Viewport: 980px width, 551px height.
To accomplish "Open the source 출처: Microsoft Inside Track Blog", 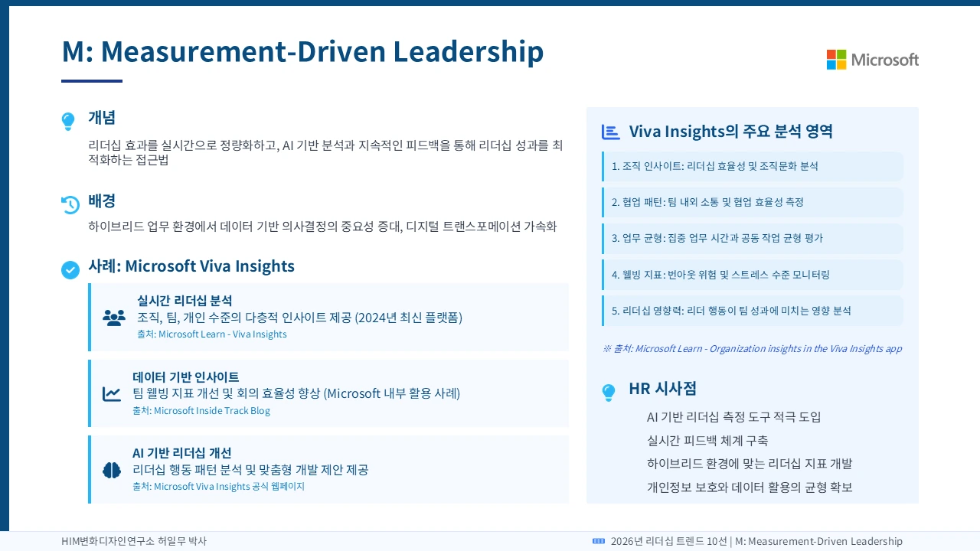I will (201, 411).
